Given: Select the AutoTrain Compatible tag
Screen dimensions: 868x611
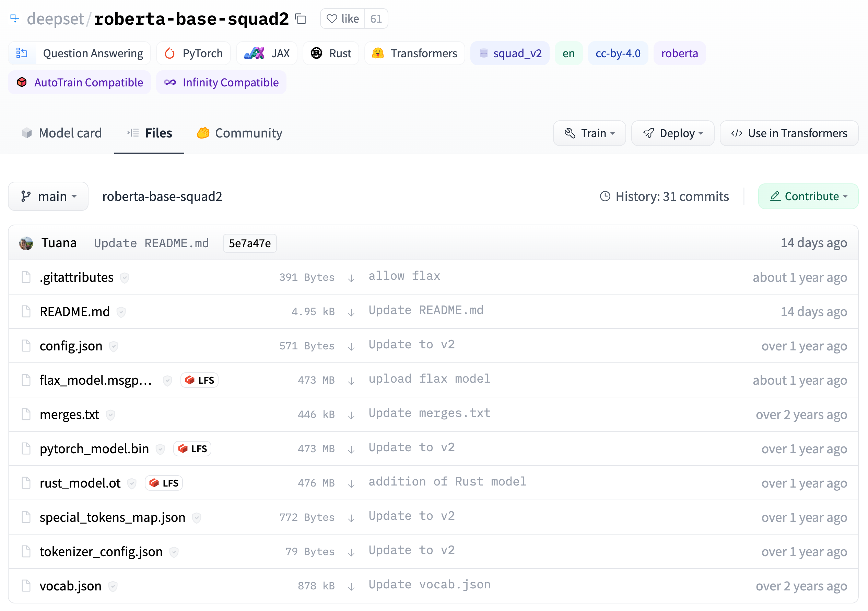Looking at the screenshot, I should pos(79,82).
